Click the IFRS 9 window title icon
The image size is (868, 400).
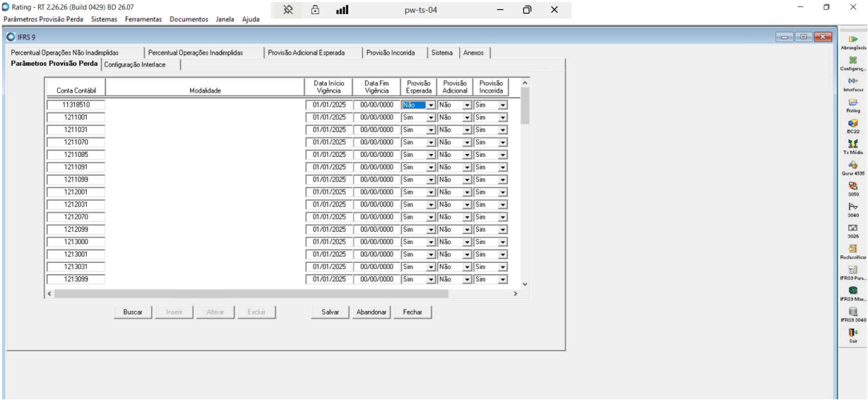11,36
